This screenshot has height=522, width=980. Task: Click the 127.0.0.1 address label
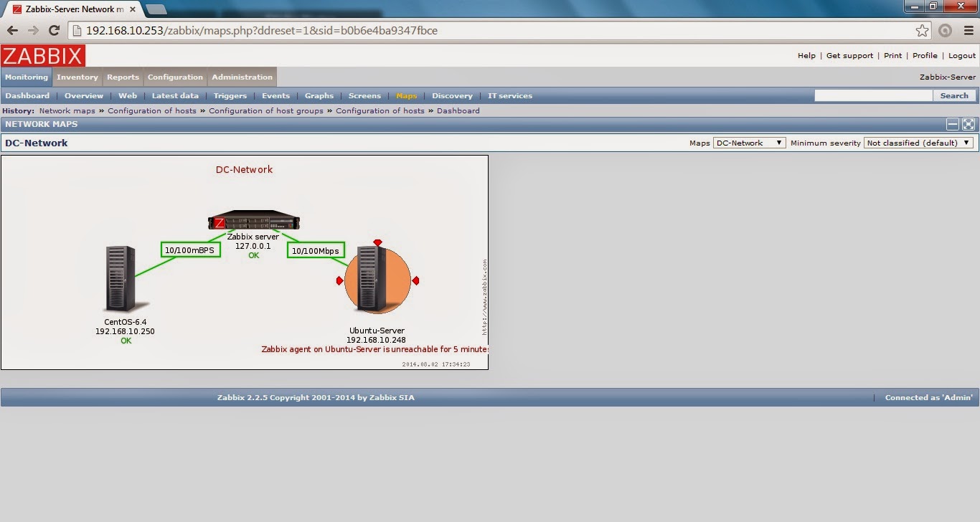click(x=253, y=246)
